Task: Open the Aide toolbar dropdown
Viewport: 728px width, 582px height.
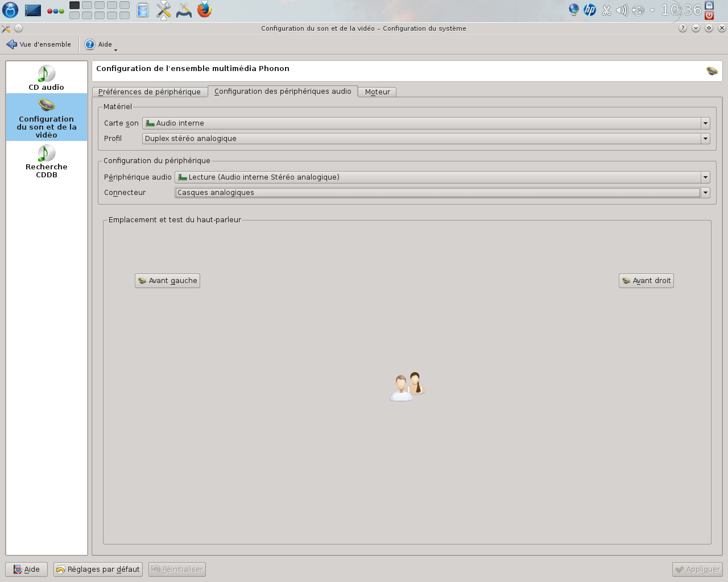Action: click(101, 44)
